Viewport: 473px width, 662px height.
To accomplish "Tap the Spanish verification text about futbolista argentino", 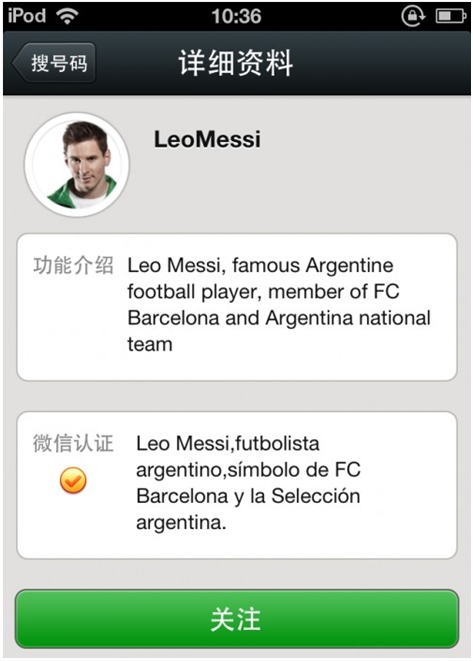I will point(248,483).
